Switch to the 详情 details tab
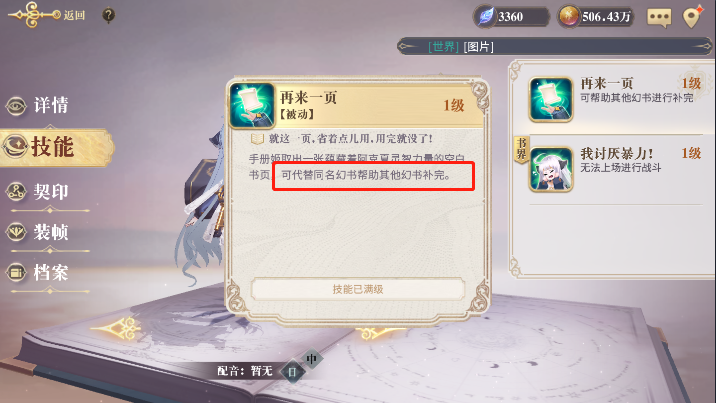This screenshot has width=716, height=403. click(x=38, y=105)
